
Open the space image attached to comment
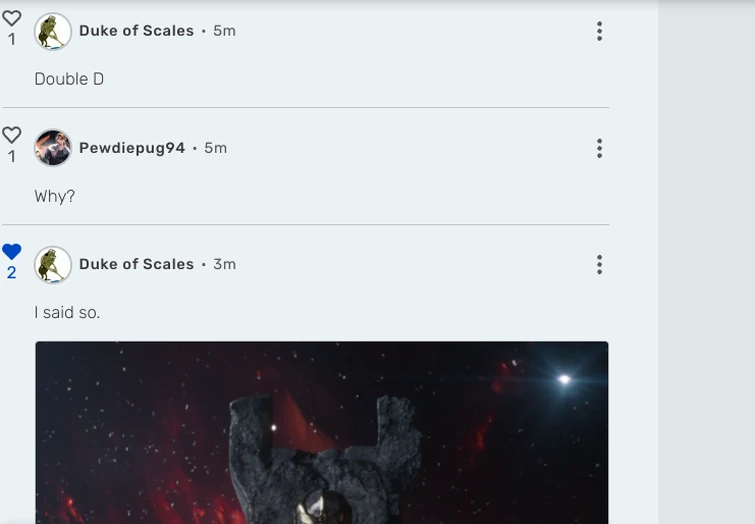tap(322, 432)
